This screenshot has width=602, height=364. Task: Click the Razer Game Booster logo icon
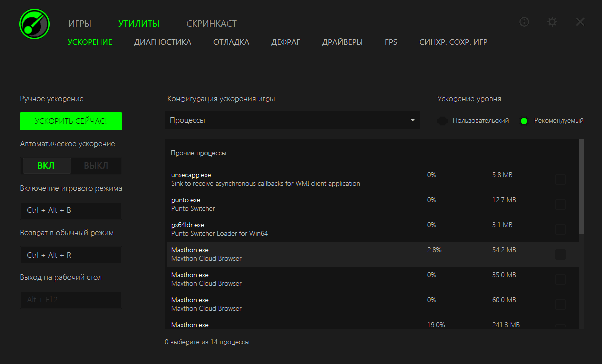tap(35, 23)
